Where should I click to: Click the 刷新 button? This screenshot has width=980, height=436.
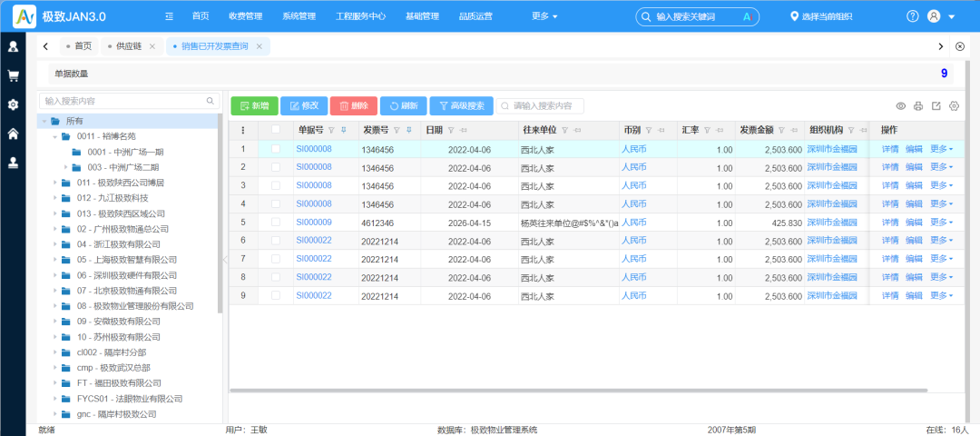403,105
